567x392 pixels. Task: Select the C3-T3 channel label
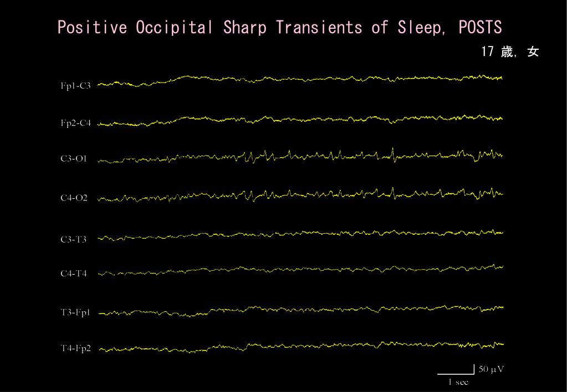coord(73,240)
